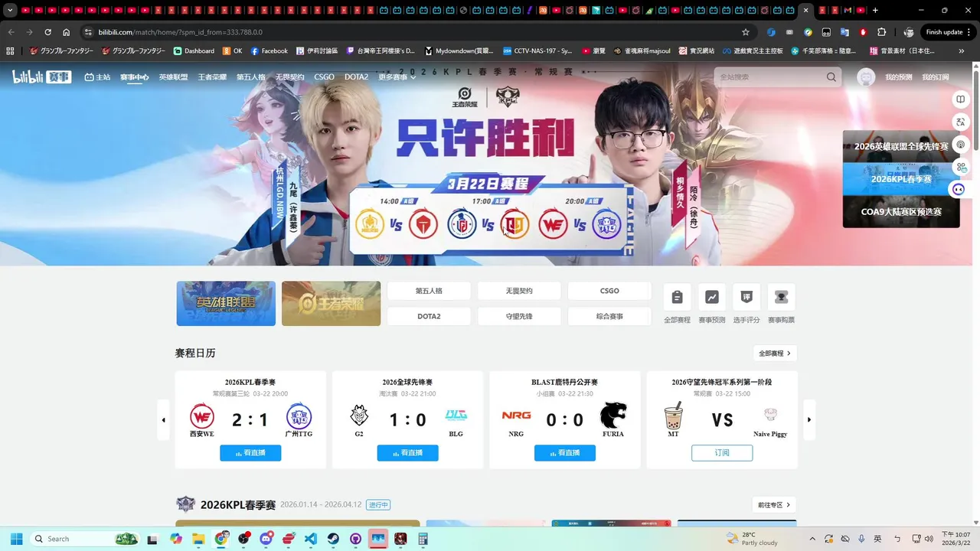Viewport: 980px width, 551px height.
Task: Go to the DOTA2 nav tab in header
Action: click(x=356, y=77)
